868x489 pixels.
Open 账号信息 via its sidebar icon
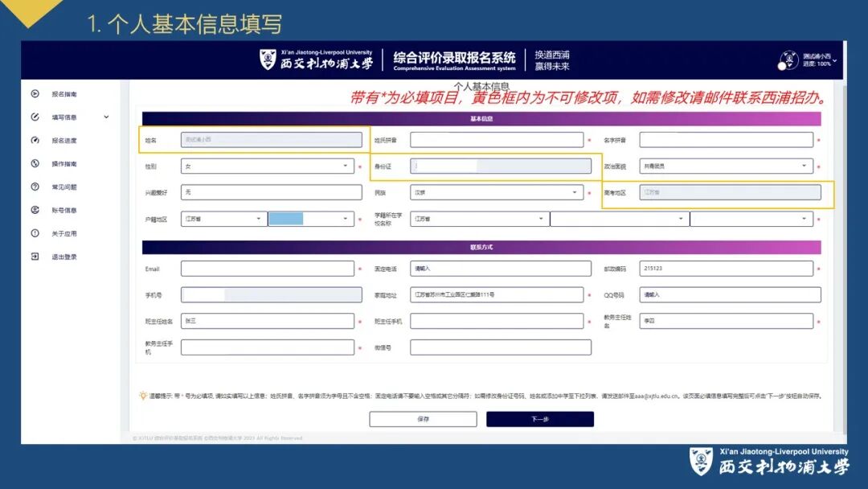point(34,209)
